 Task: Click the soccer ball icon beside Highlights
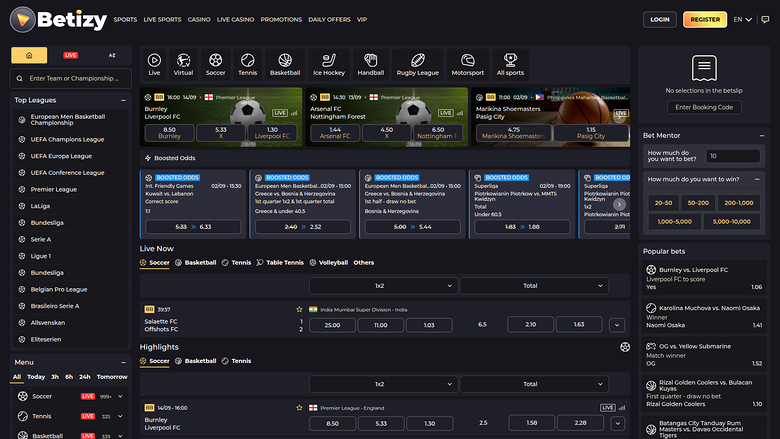(x=625, y=347)
